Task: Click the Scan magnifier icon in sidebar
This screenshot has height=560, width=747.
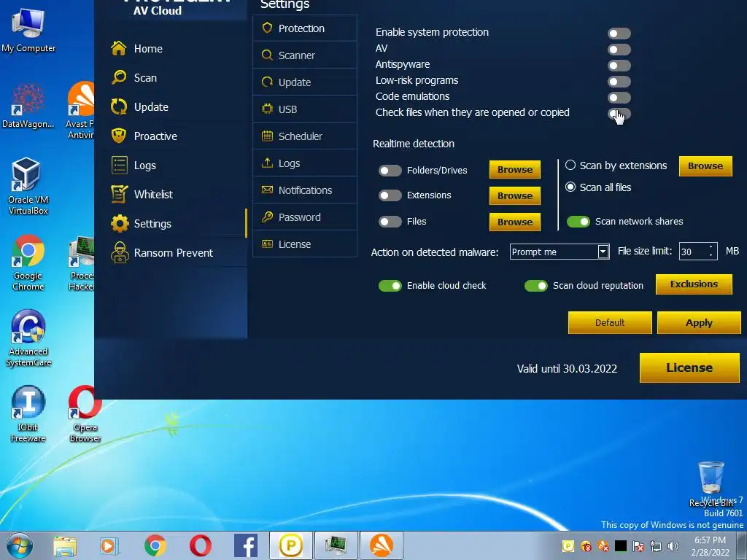Action: [x=119, y=77]
